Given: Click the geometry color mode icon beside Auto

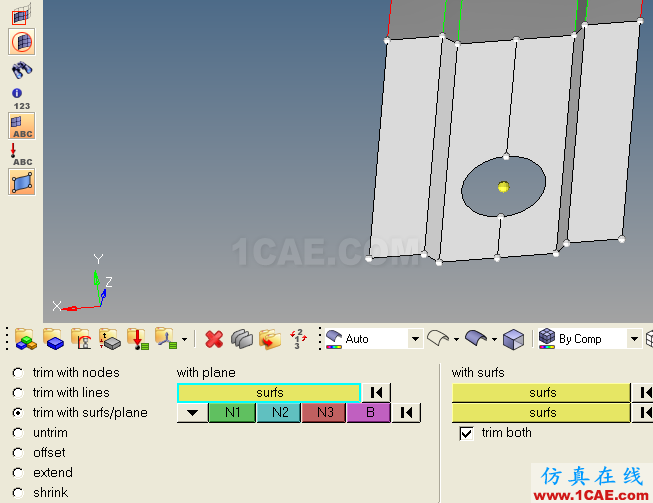Looking at the screenshot, I should (x=334, y=339).
